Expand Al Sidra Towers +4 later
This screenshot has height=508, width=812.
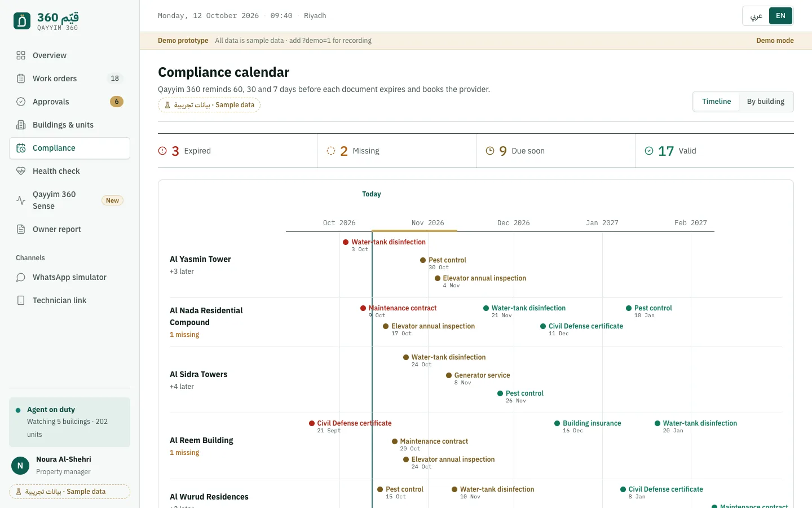pyautogui.click(x=182, y=387)
